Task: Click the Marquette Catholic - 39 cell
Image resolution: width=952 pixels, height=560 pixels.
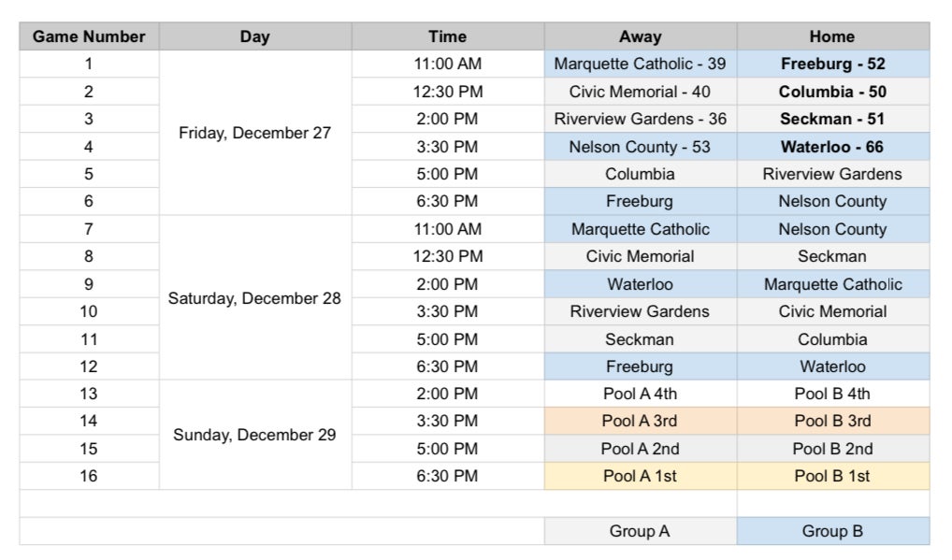Action: point(640,64)
